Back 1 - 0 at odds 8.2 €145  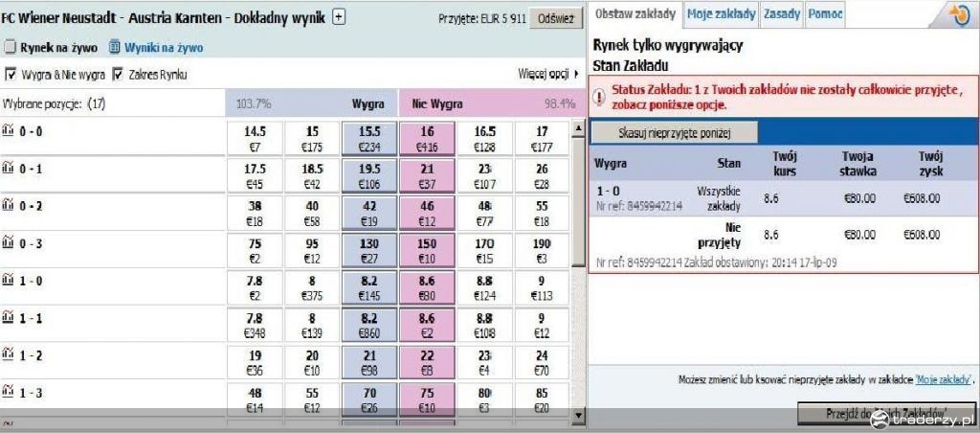click(369, 287)
